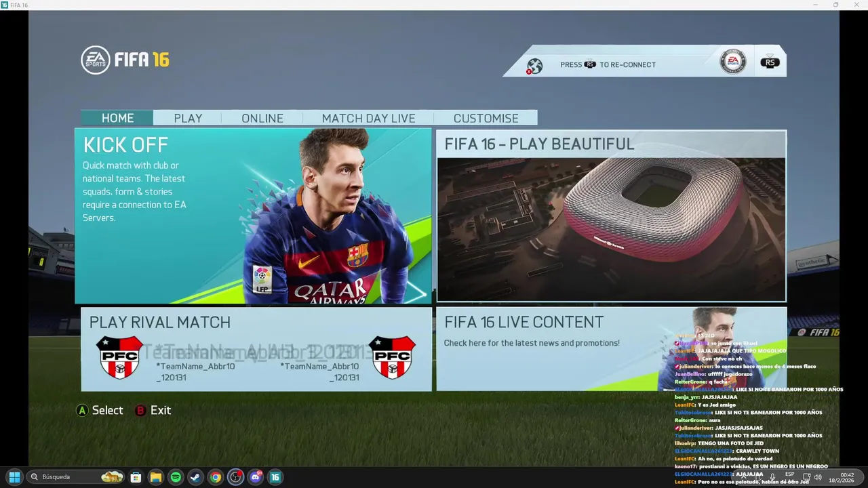Click the Búsqueda search box
Image resolution: width=868 pixels, height=488 pixels.
(77, 477)
